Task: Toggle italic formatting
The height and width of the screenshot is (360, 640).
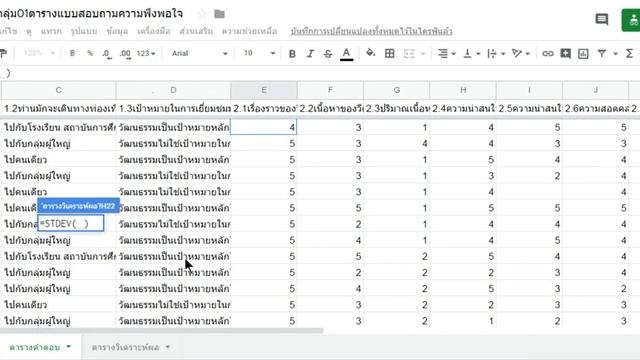Action: click(x=310, y=53)
